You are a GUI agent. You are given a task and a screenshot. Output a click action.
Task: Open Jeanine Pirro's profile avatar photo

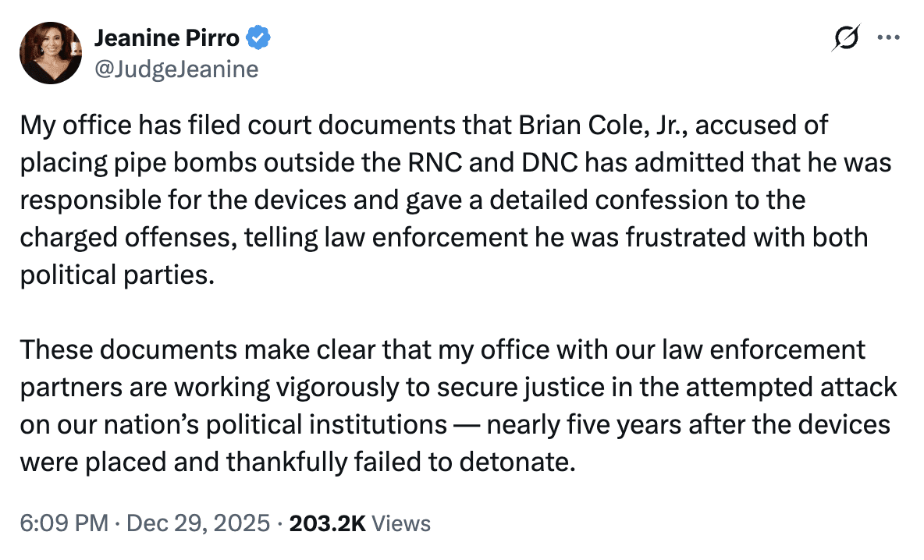[x=51, y=53]
